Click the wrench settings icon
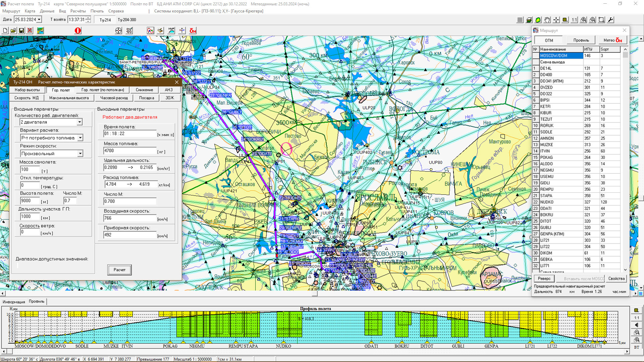The image size is (644, 362). 611,20
